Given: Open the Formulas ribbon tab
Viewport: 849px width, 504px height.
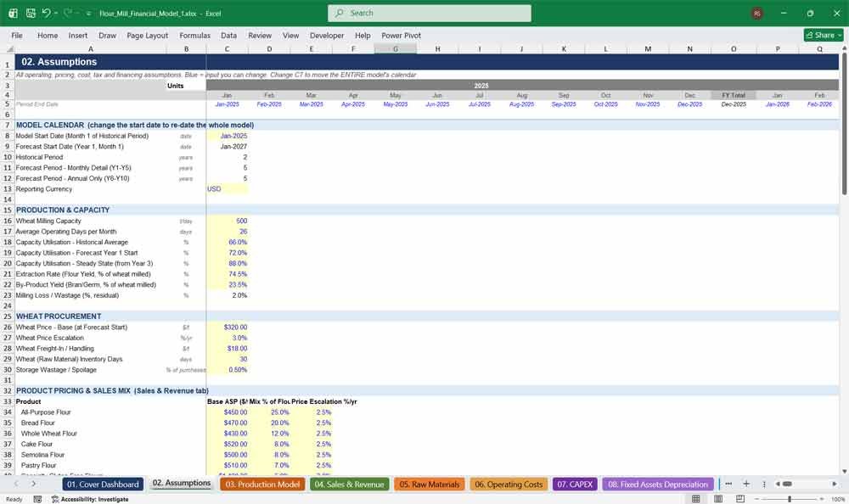Looking at the screenshot, I should [195, 35].
